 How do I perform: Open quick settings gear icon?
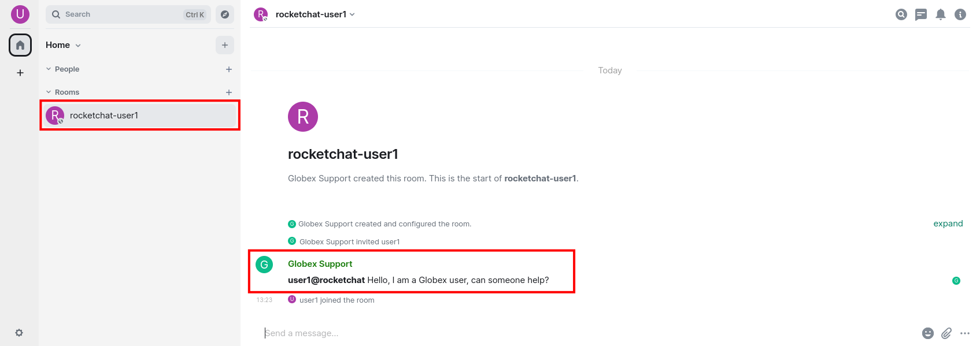[19, 333]
